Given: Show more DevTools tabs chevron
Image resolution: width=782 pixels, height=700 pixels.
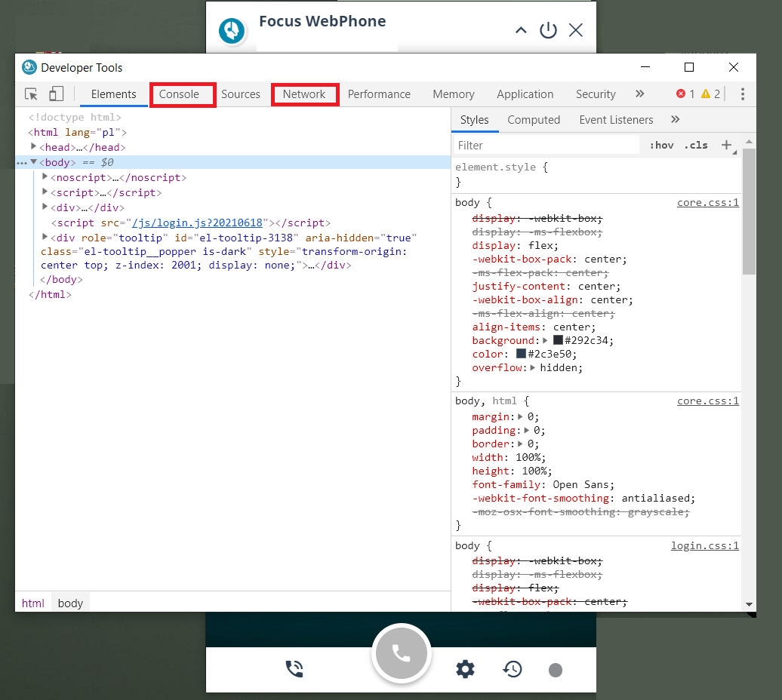Looking at the screenshot, I should tap(639, 94).
